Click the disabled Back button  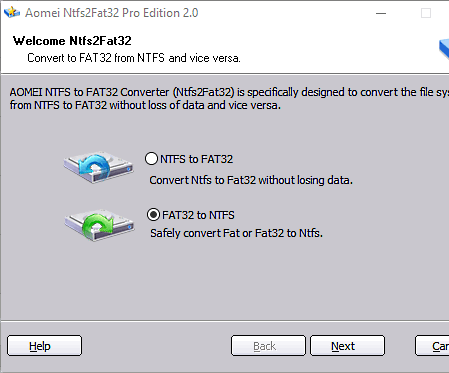[x=268, y=346]
